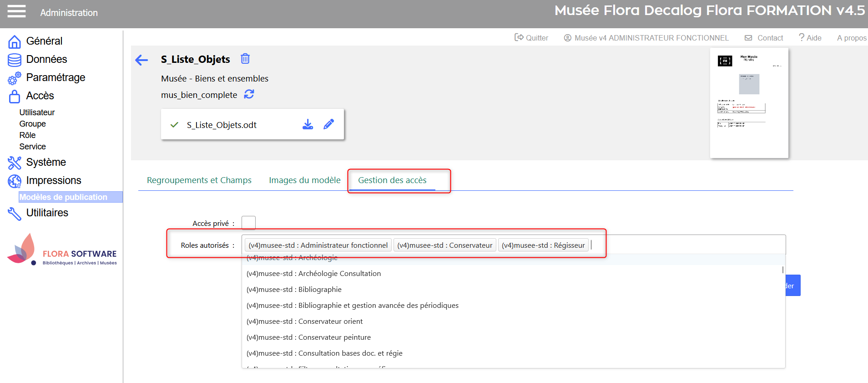Open the hamburger menu icon
The image size is (868, 383).
click(16, 11)
